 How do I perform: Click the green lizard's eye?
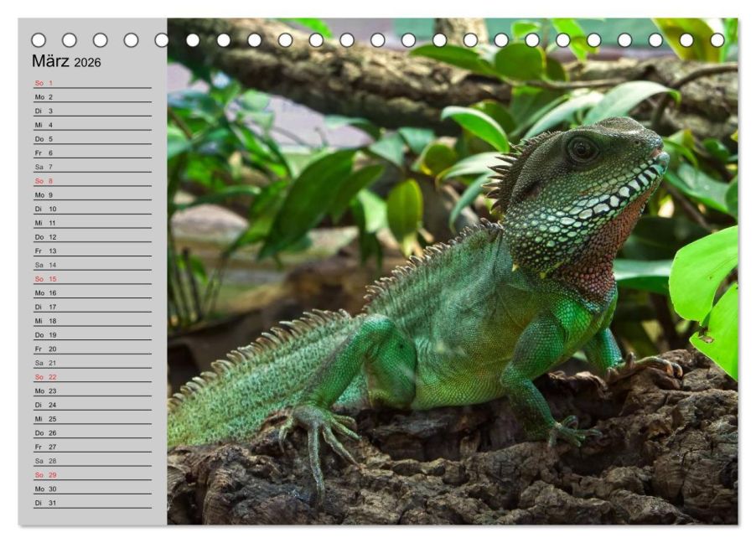click(x=583, y=148)
